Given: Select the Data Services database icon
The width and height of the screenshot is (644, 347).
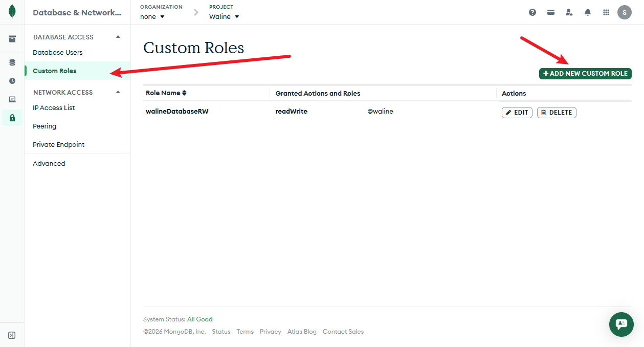Looking at the screenshot, I should pos(11,62).
